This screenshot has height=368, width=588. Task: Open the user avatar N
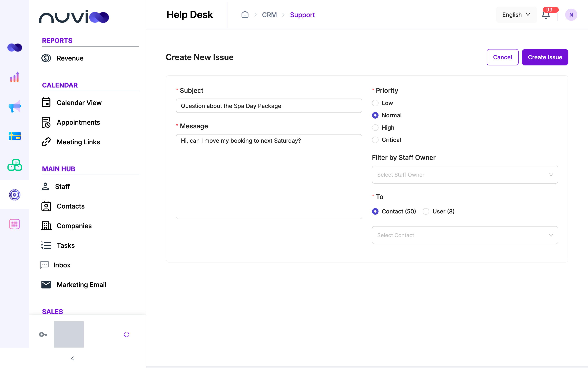click(571, 15)
